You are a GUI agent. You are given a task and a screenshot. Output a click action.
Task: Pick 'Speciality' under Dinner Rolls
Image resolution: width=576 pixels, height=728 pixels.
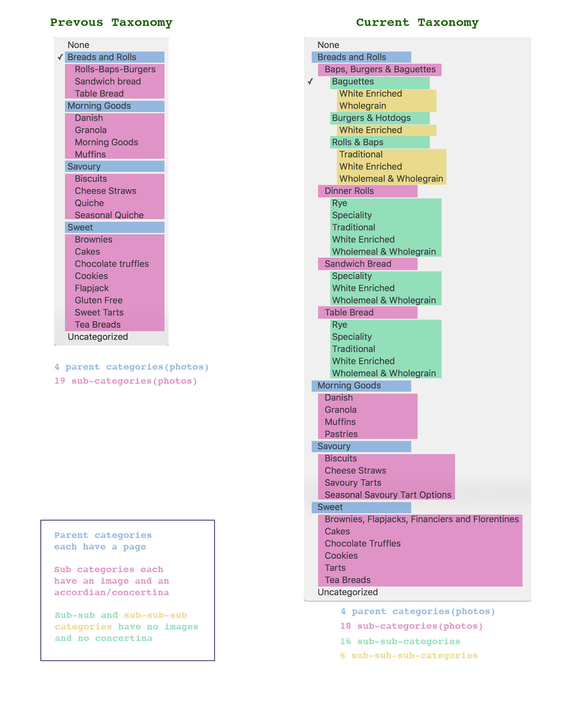click(352, 215)
